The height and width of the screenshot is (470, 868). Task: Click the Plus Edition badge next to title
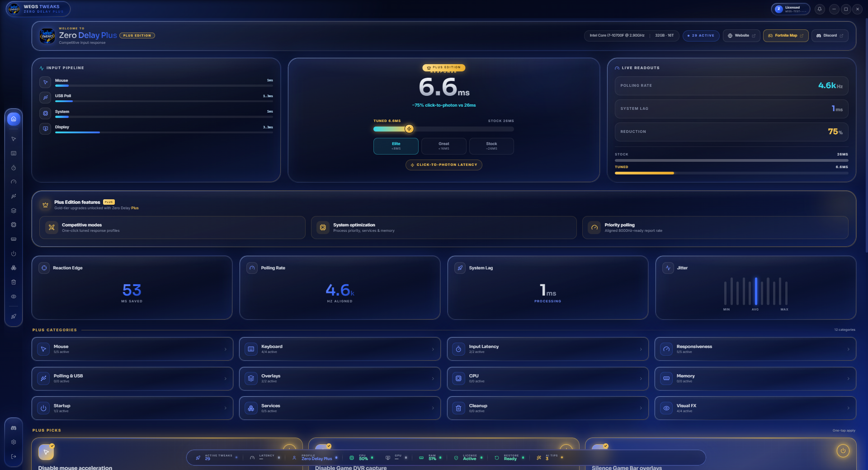pyautogui.click(x=137, y=36)
